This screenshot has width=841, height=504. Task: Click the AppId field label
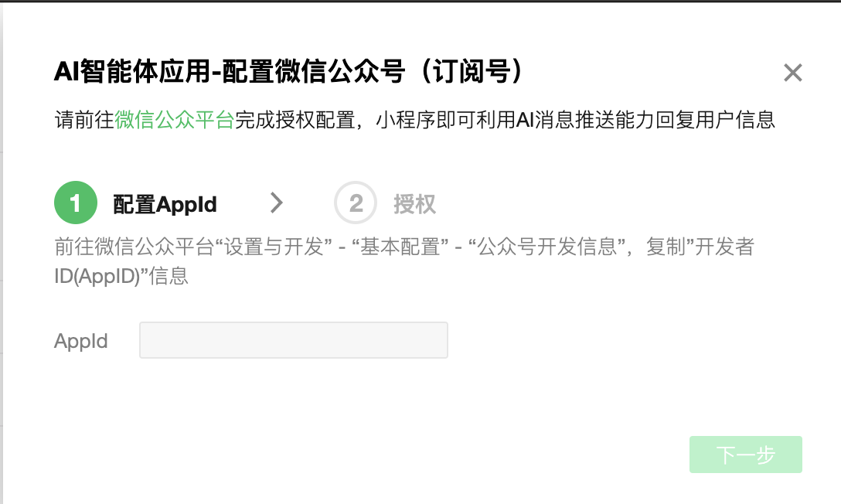81,341
